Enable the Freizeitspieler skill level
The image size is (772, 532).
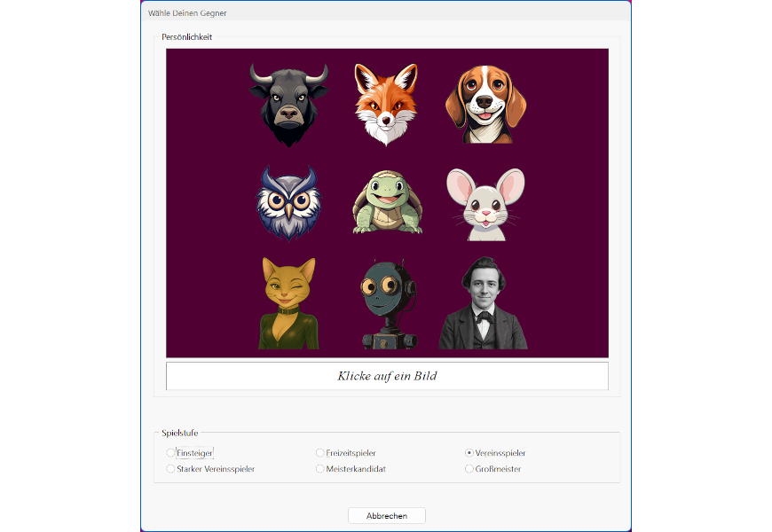point(319,452)
